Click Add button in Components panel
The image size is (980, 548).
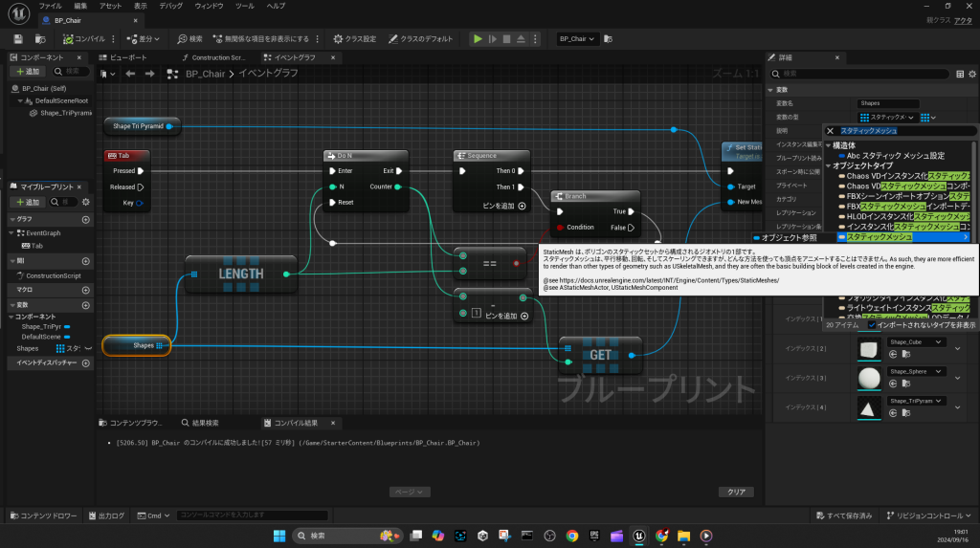pyautogui.click(x=28, y=72)
